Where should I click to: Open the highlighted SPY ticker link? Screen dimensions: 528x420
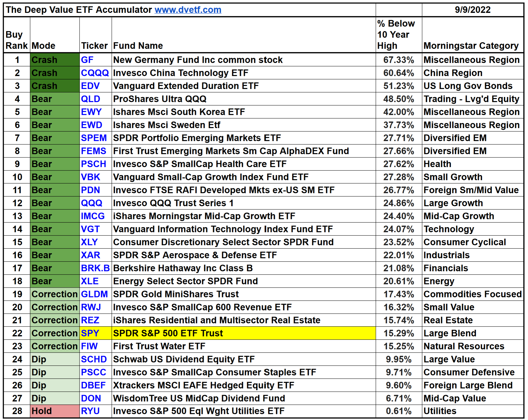(90, 333)
